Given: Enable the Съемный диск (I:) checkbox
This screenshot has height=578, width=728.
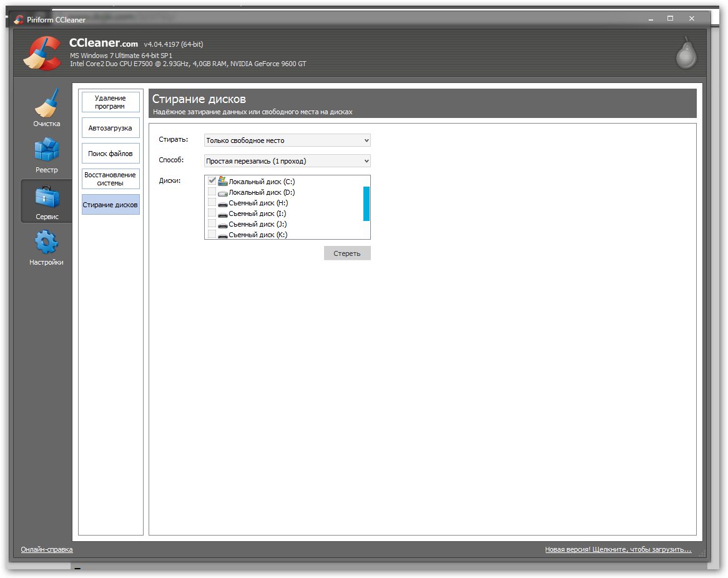Looking at the screenshot, I should [212, 213].
